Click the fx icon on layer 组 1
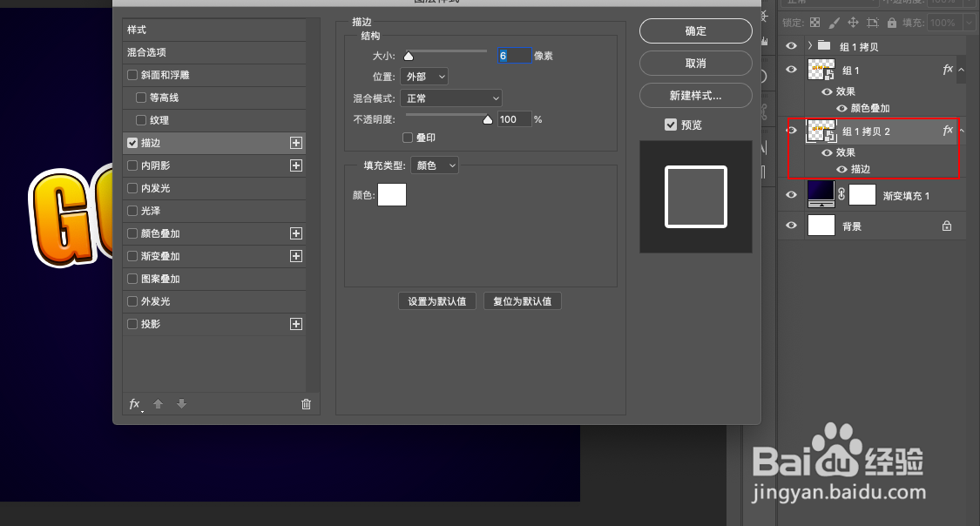This screenshot has width=980, height=526. tap(948, 70)
